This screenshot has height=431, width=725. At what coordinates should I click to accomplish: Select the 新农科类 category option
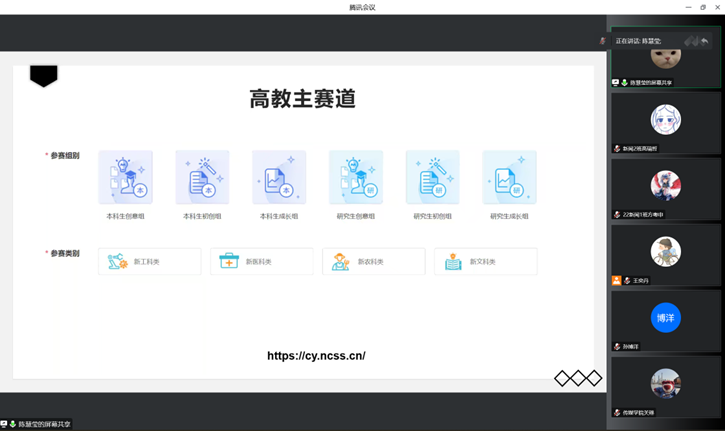click(x=373, y=262)
